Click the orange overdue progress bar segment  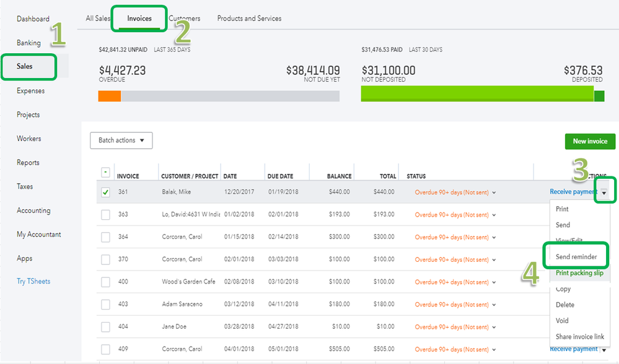pyautogui.click(x=110, y=96)
